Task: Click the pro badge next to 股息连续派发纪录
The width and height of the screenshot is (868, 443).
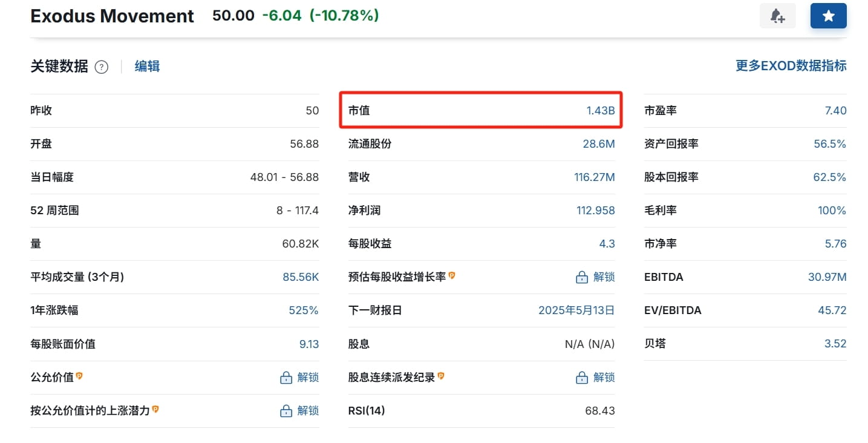Action: coord(441,376)
